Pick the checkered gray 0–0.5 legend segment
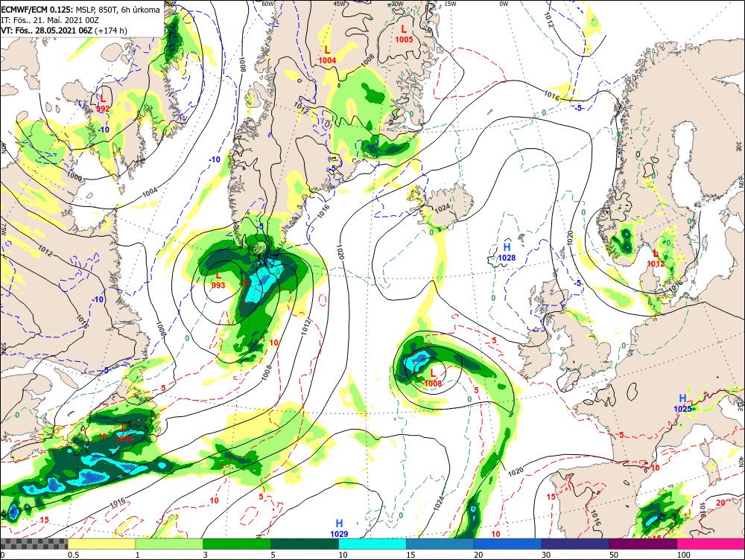The height and width of the screenshot is (560, 745). click(34, 544)
